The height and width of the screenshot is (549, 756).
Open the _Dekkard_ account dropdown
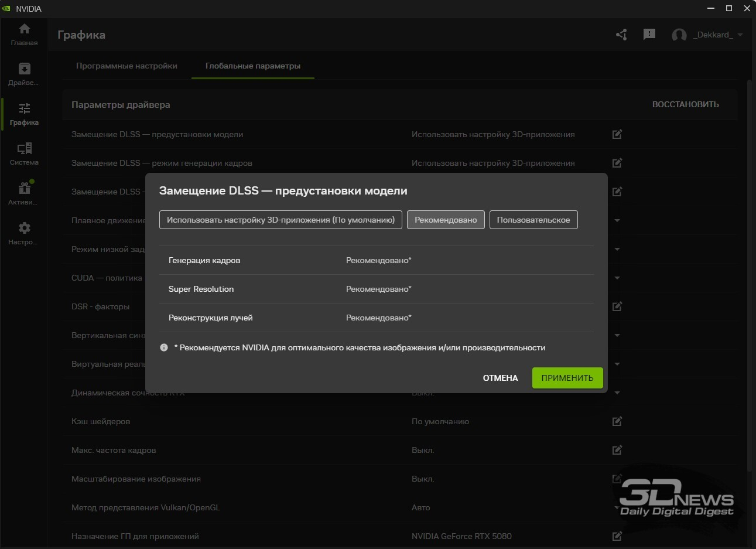coord(718,35)
